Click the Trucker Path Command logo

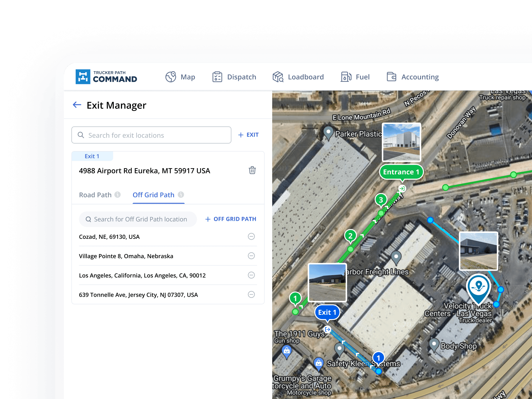click(x=106, y=77)
